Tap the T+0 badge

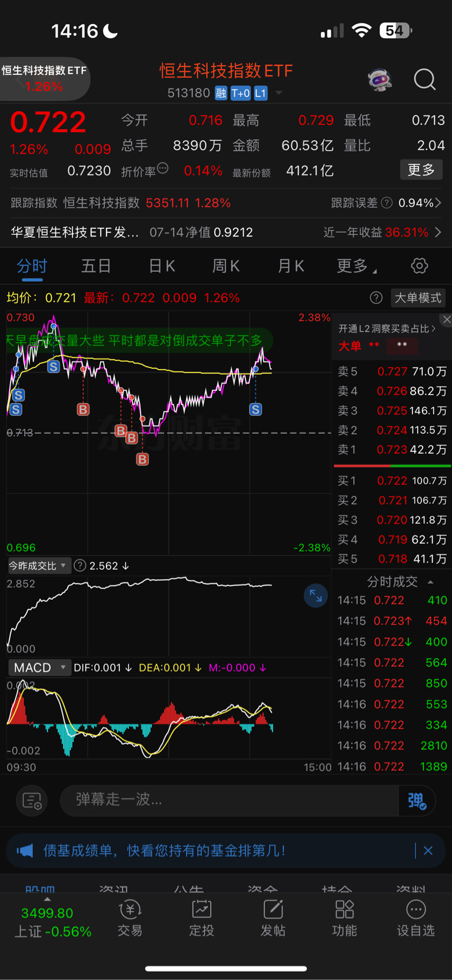pos(240,93)
